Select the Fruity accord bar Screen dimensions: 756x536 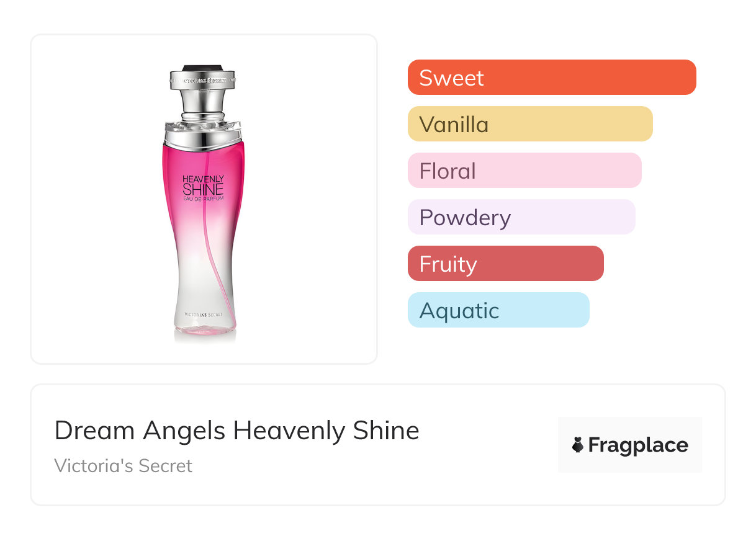505,264
